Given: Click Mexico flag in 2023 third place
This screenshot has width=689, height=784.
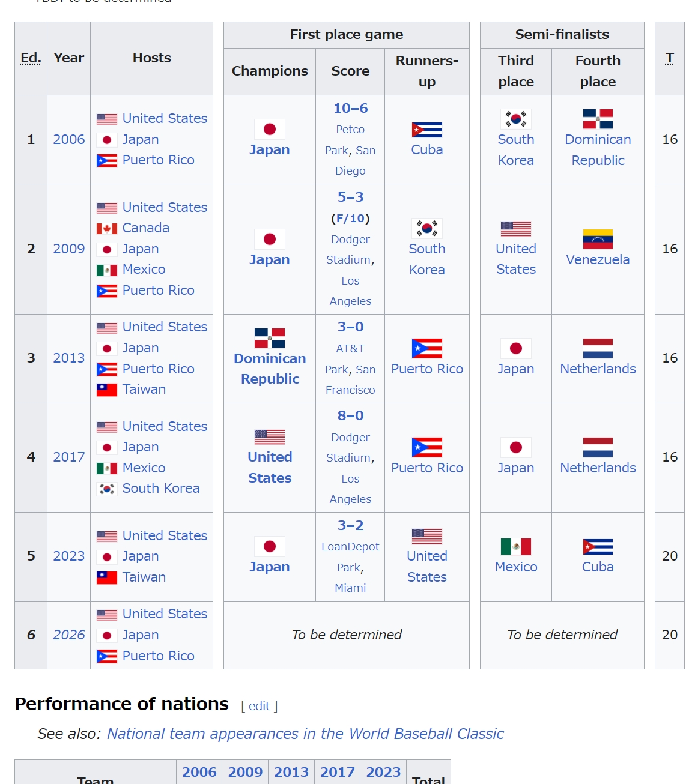Looking at the screenshot, I should coord(516,547).
